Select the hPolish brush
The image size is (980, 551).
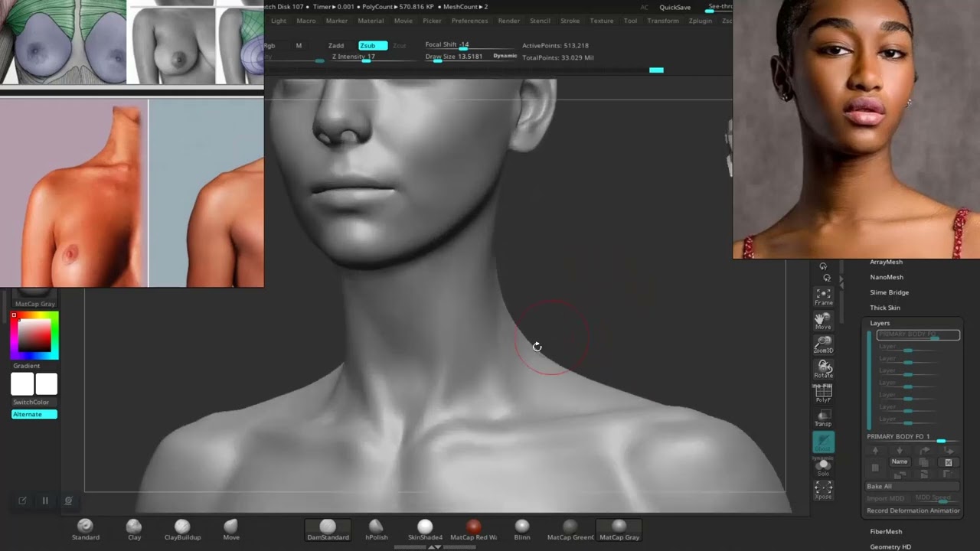[x=376, y=530]
